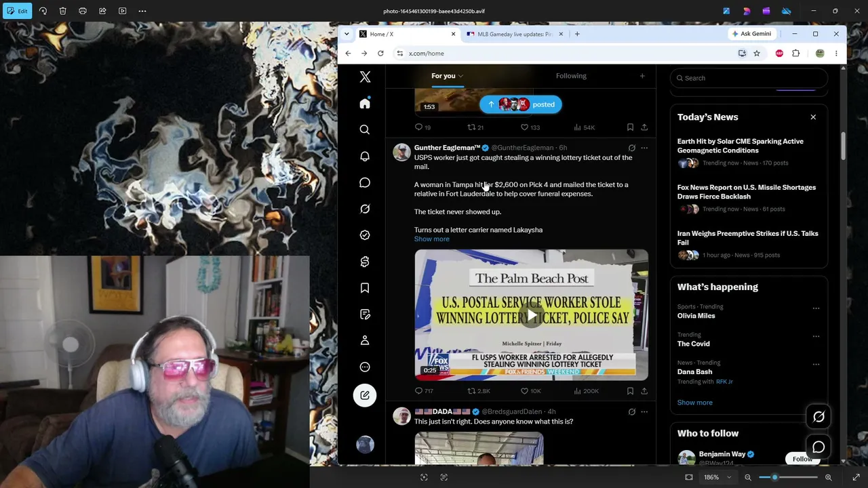868x488 pixels.
Task: Open Bookmarks in the X sidebar
Action: (x=365, y=288)
